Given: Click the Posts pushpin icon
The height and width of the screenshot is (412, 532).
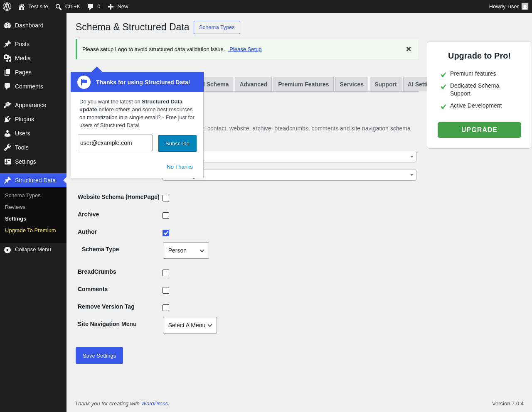Looking at the screenshot, I should click(x=7, y=44).
